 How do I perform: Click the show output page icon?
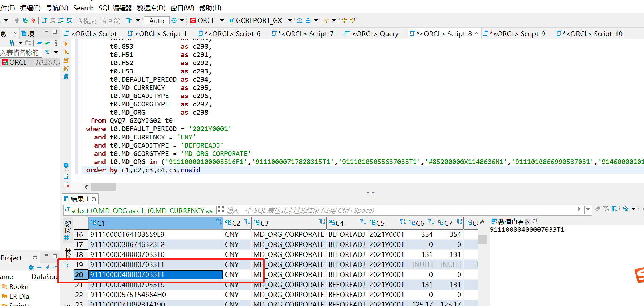pos(66,176)
